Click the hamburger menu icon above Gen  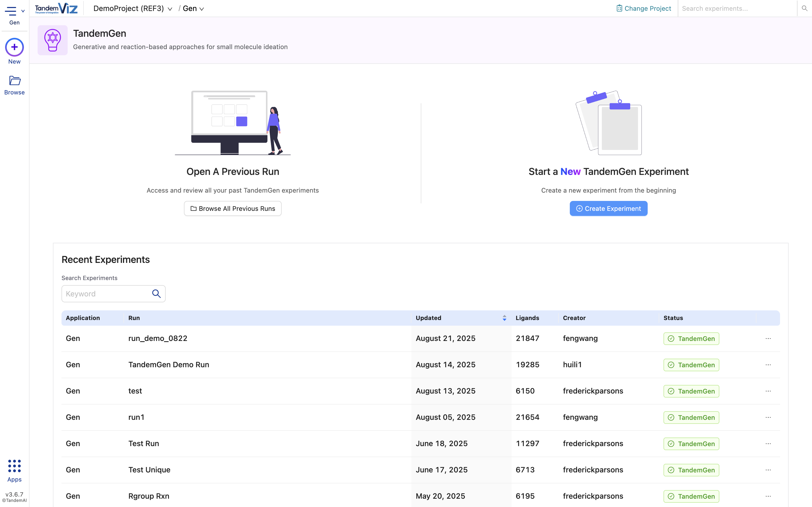click(x=11, y=11)
